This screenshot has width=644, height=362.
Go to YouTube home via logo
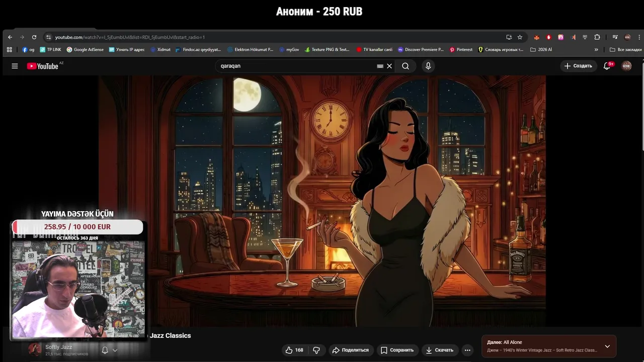(x=43, y=66)
